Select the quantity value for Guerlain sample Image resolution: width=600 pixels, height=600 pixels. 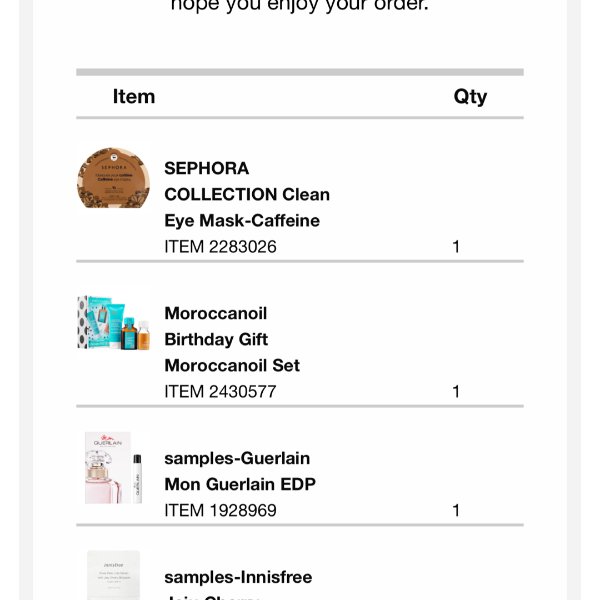click(456, 510)
